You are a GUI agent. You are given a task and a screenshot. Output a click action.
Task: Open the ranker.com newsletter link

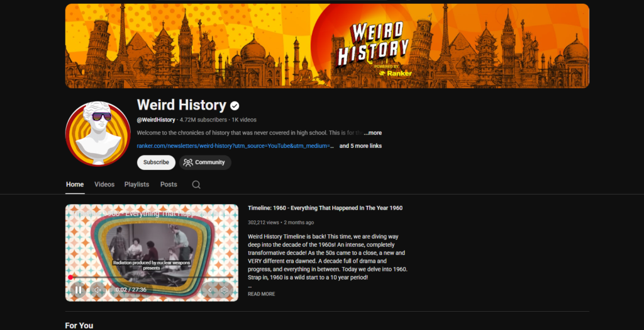235,146
